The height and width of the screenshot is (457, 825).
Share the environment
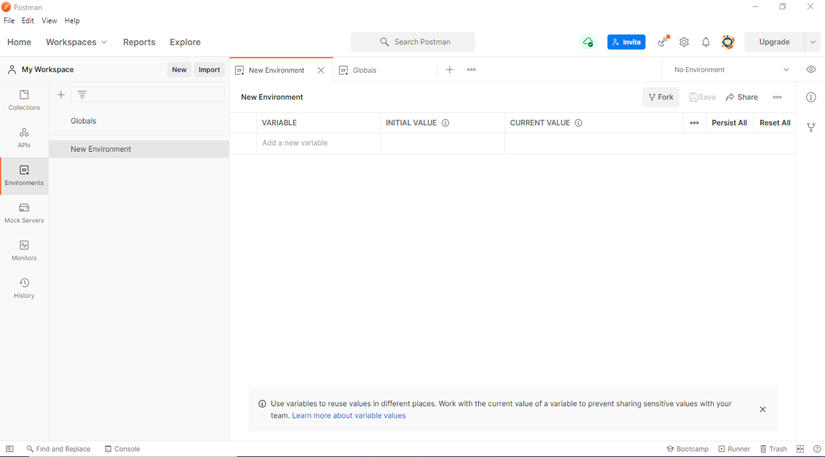coord(742,97)
